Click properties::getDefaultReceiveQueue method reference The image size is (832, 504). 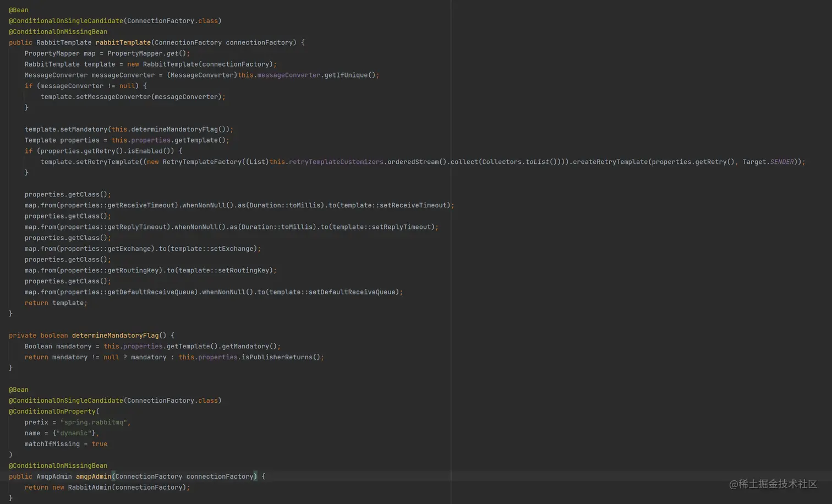127,292
